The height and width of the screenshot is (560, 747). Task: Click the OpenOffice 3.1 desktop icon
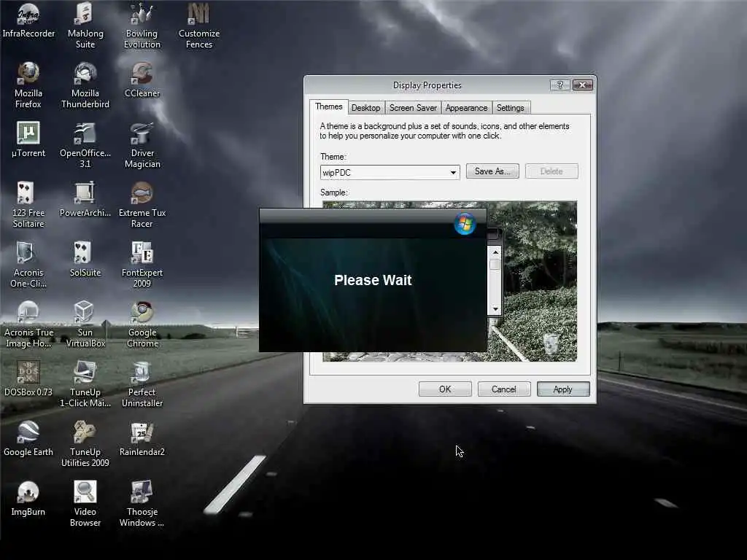[x=85, y=145]
